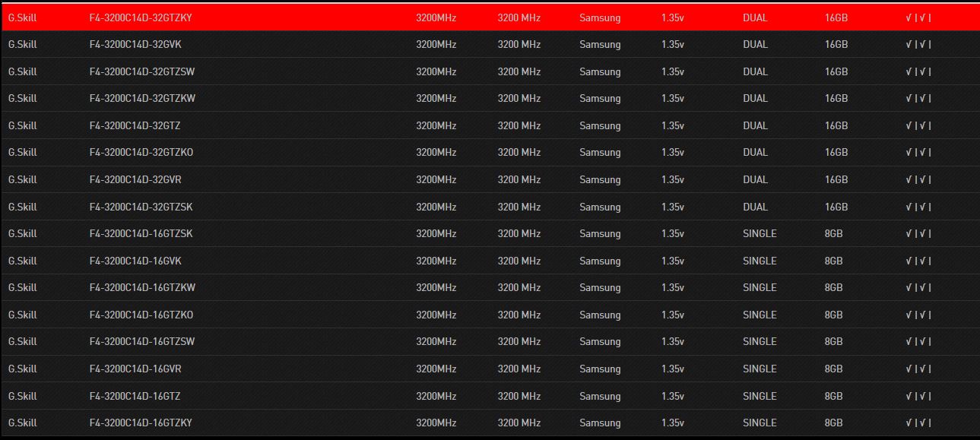Click Samsung chipset in the F4-3200C14D-32GTZKY row
Screen dimensions: 980x440
(x=600, y=17)
